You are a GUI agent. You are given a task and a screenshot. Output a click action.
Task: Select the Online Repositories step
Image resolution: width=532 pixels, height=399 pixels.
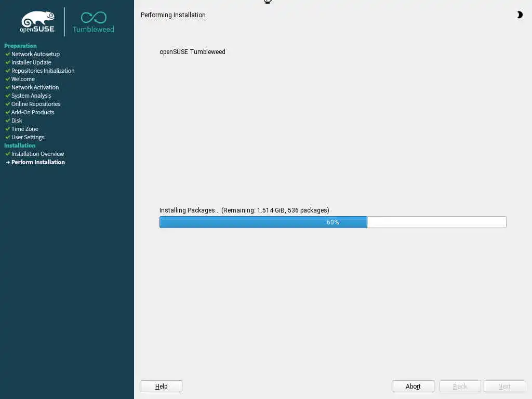[36, 104]
